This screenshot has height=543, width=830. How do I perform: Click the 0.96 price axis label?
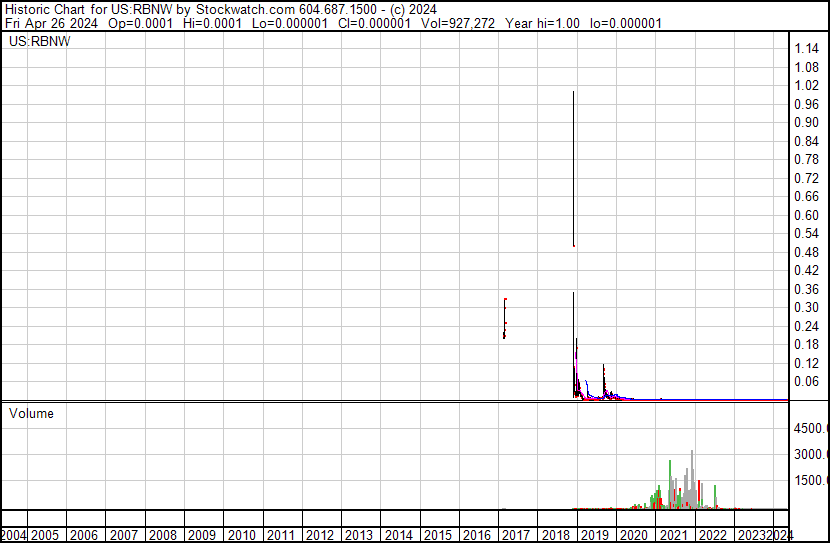coord(806,104)
